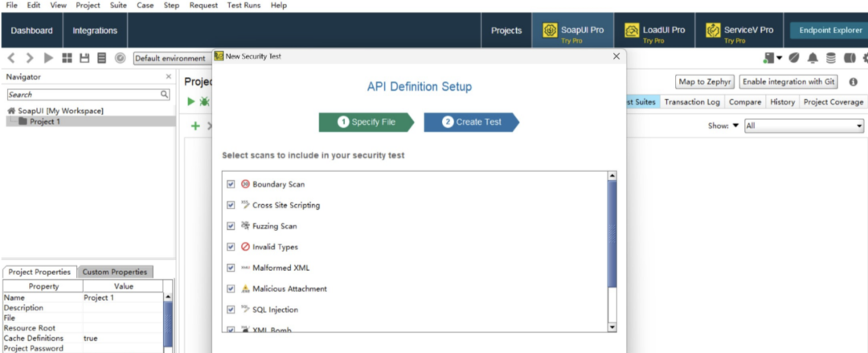The image size is (868, 353).
Task: Uncheck the Boundary Scan checkbox
Action: [x=231, y=184]
